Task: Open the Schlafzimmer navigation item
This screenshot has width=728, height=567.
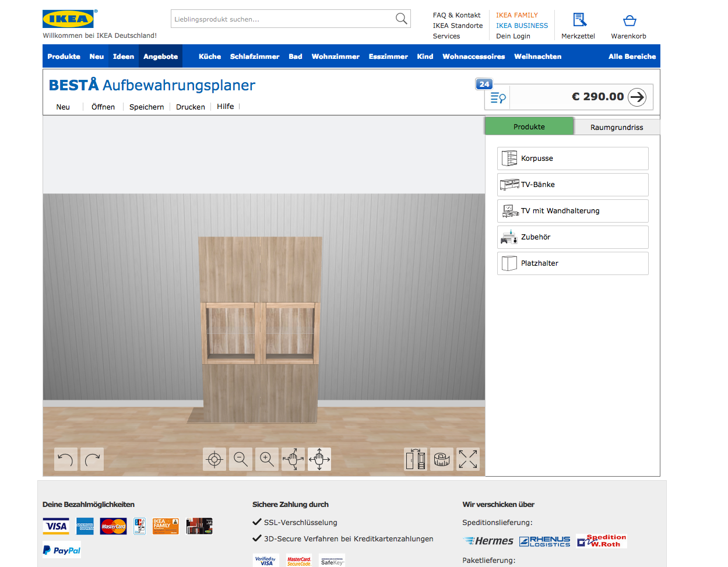Action: 255,57
